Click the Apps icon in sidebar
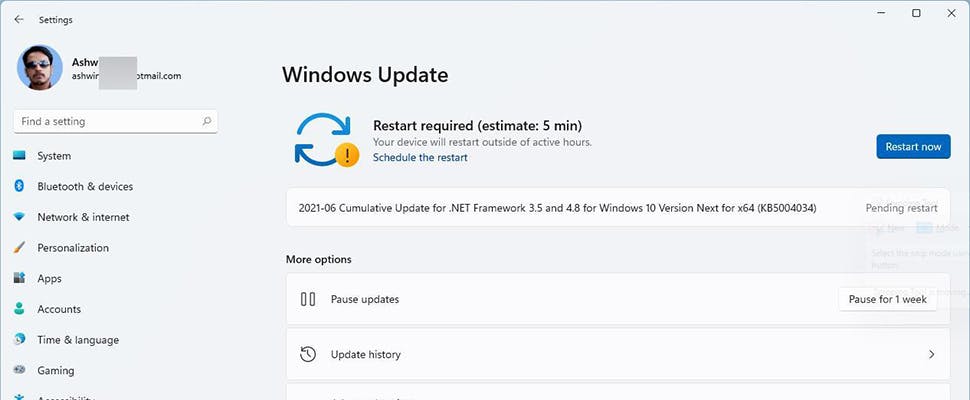 [19, 279]
